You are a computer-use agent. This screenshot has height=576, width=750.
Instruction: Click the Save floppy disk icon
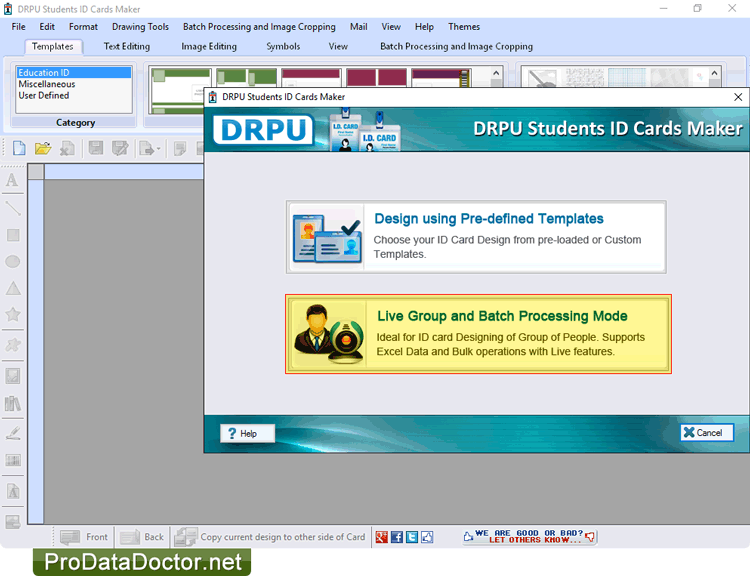[x=96, y=148]
